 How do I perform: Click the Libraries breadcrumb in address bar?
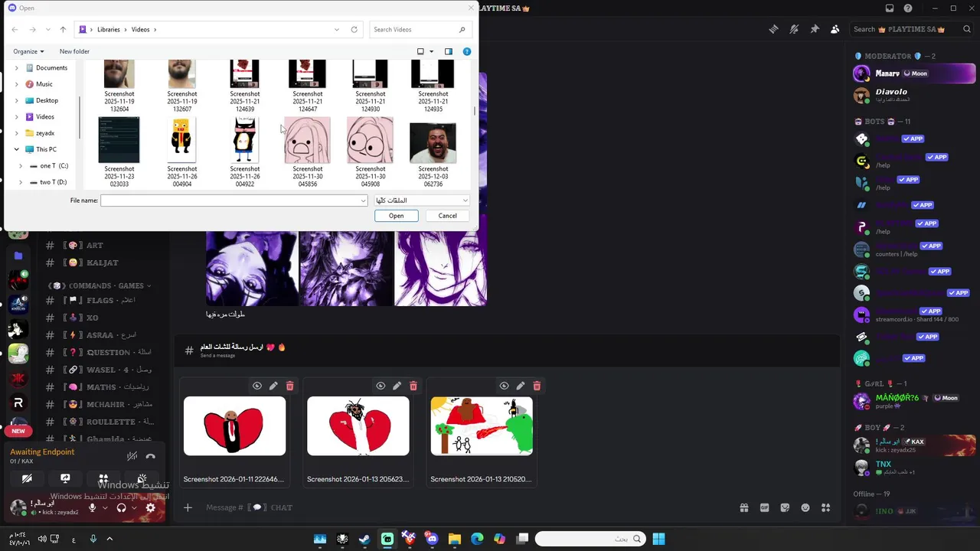109,29
